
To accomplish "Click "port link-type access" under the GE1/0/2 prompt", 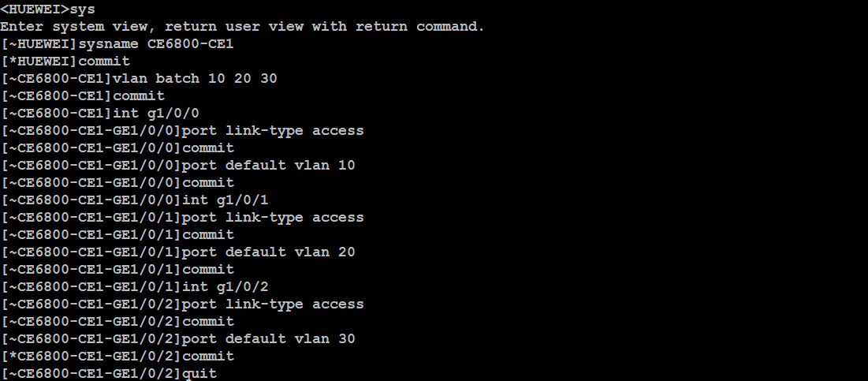I will click(274, 304).
